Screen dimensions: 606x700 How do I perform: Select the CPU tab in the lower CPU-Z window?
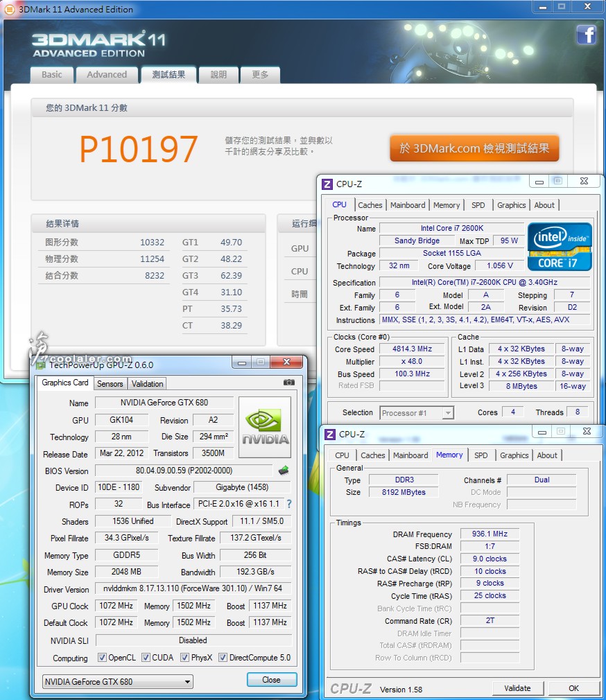[x=342, y=455]
